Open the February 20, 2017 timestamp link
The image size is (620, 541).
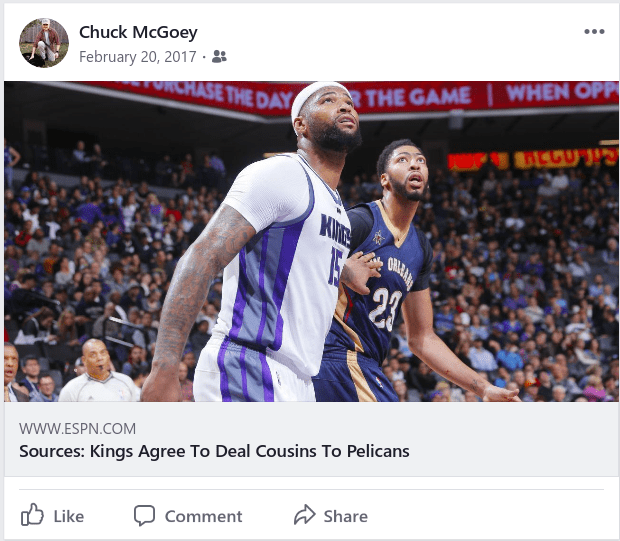(x=138, y=57)
